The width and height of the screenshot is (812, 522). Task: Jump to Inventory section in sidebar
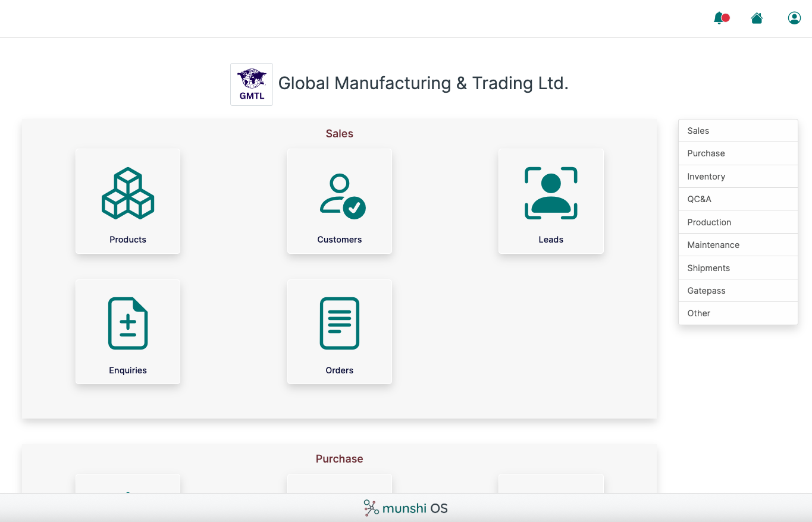point(738,177)
